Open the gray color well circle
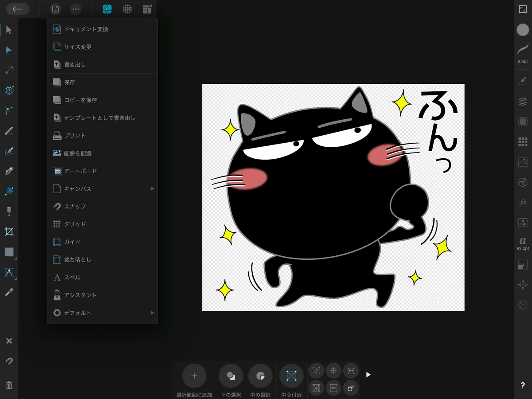Screen dimensions: 532x399 pyautogui.click(x=523, y=30)
